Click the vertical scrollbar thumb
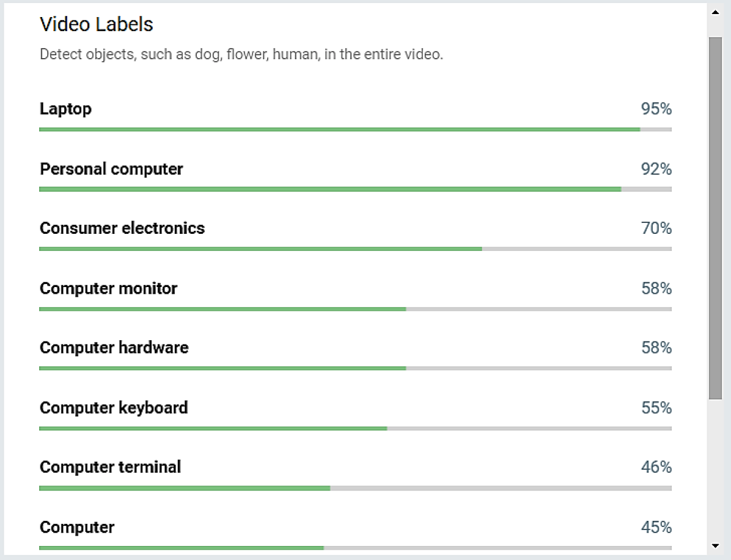This screenshot has height=560, width=731. [x=715, y=217]
